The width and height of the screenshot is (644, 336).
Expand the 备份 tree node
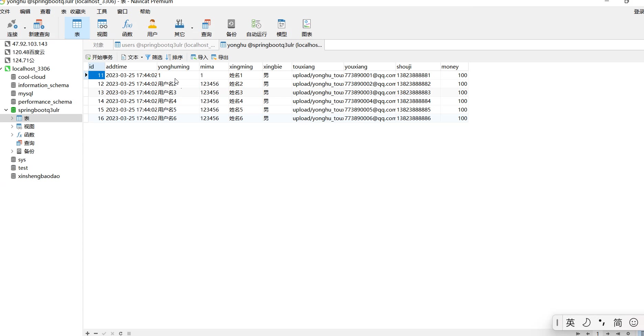[12, 151]
